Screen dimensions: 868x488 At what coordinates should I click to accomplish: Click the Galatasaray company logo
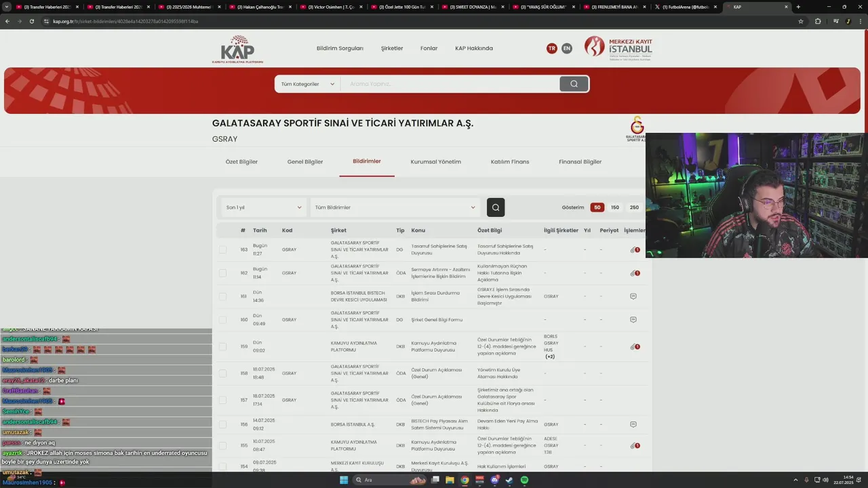[636, 129]
